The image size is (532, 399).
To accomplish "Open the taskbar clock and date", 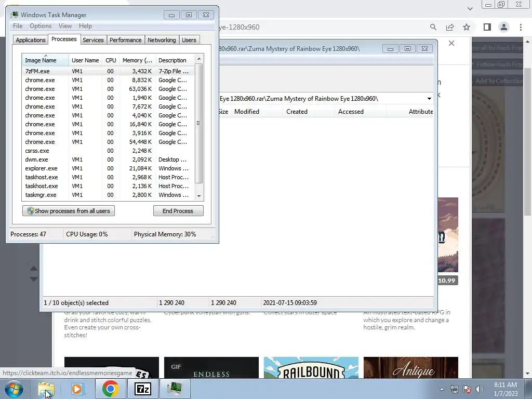I will coord(506,389).
